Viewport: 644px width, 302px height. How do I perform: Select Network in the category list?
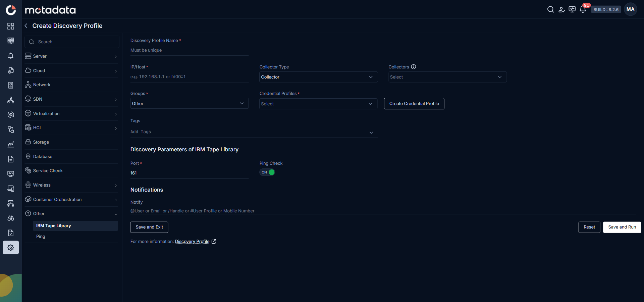tap(71, 85)
